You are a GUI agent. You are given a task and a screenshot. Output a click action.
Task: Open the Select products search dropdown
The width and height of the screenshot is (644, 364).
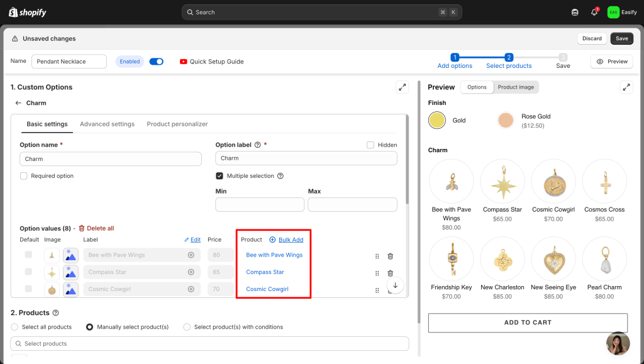pyautogui.click(x=209, y=344)
